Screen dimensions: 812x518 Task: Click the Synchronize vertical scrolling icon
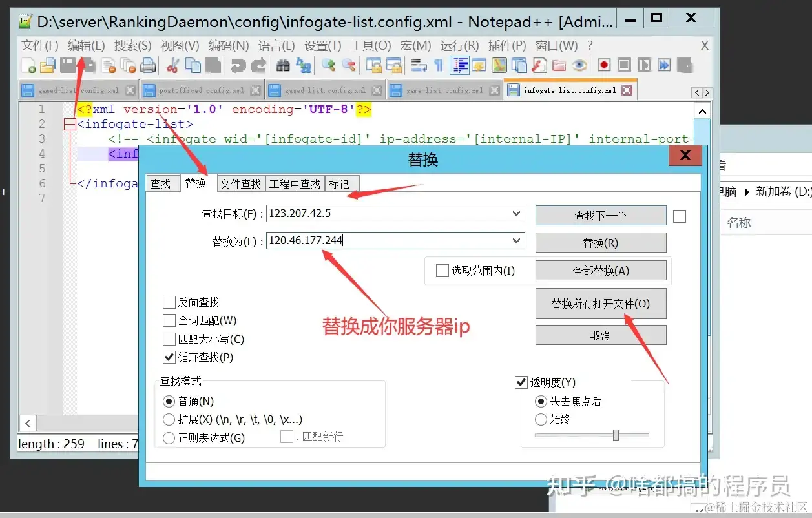(374, 65)
